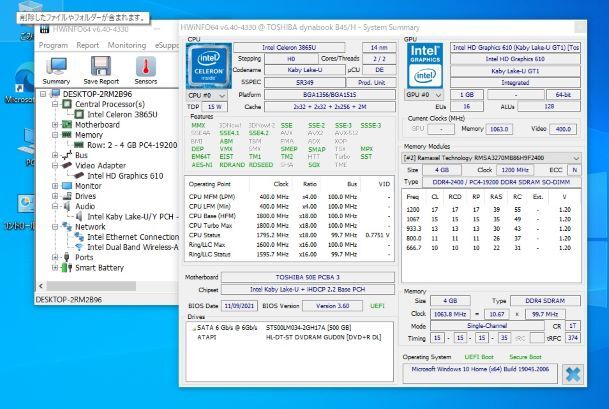Image resolution: width=609 pixels, height=409 pixels.
Task: Select Intel Kaby Lake-U/Y PCH audio item
Action: pyautogui.click(x=132, y=216)
